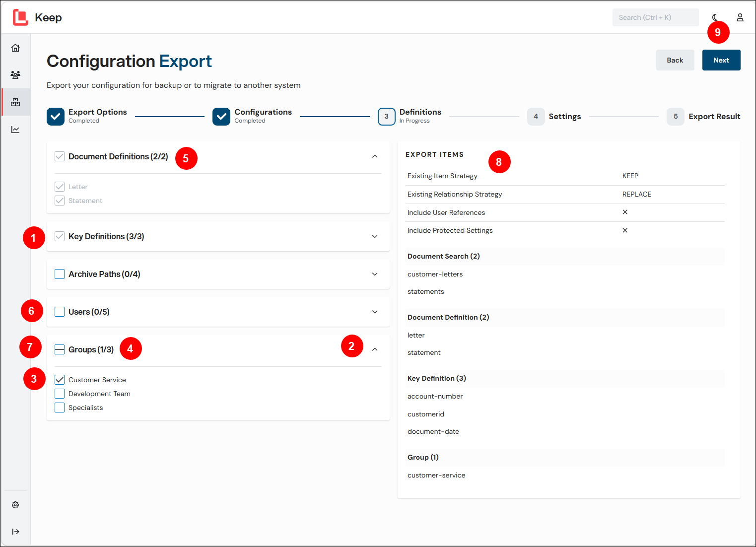Click the Key Definition (3) heading
The image size is (756, 547).
coord(437,378)
